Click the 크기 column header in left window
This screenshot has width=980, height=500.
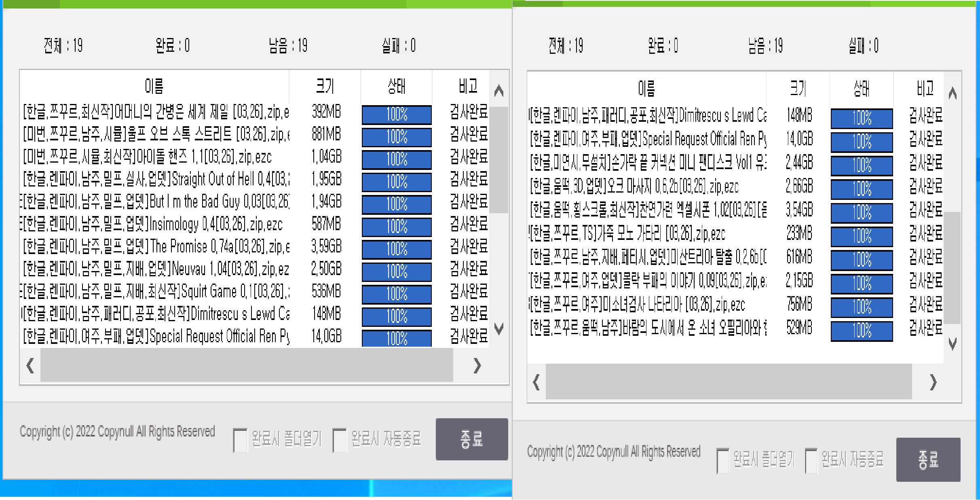[325, 85]
